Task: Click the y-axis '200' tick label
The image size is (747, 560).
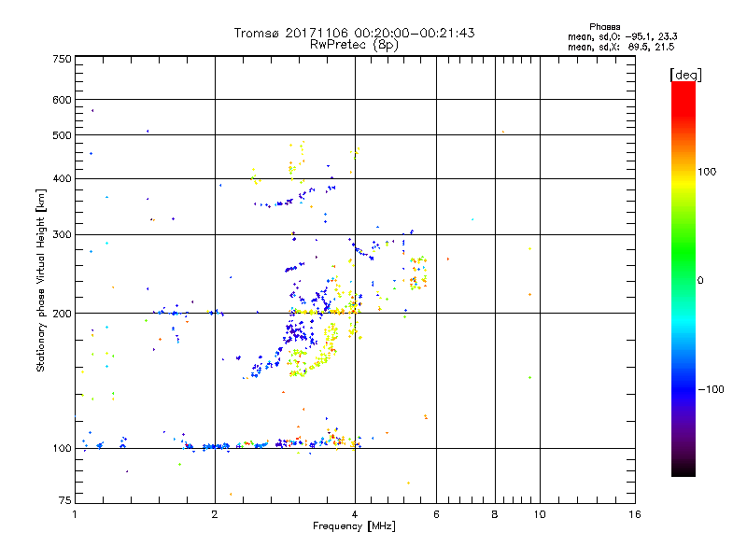Action: 63,314
